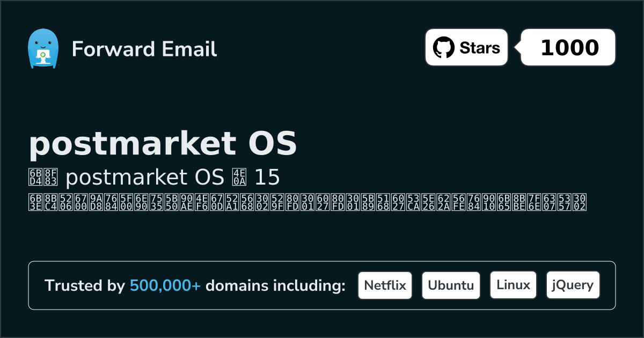Click the 1000 star count bubble

[569, 48]
